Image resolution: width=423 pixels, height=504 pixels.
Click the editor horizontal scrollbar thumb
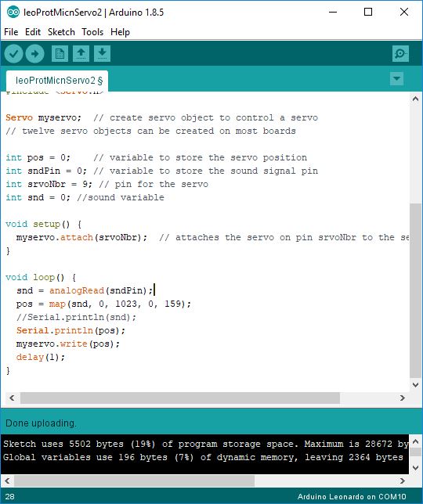point(180,398)
